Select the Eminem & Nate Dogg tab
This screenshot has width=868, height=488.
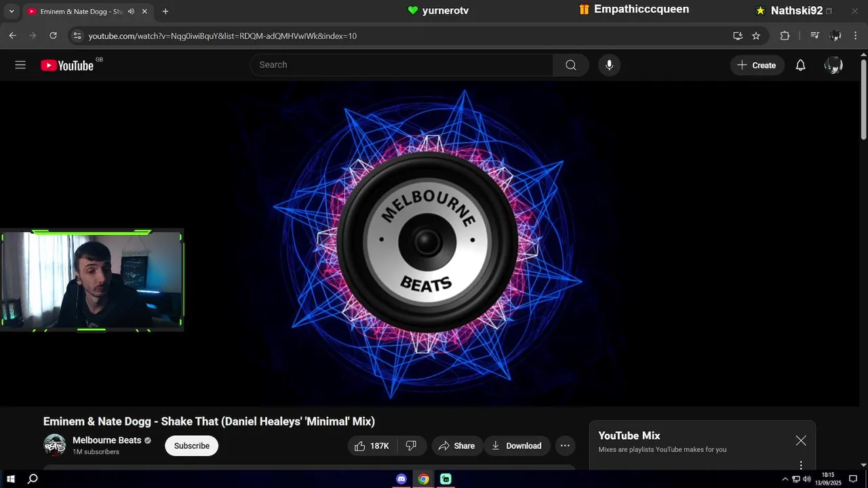pos(81,12)
